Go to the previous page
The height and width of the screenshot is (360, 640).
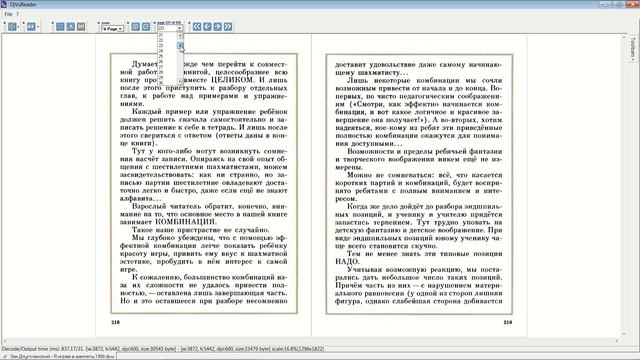207,27
